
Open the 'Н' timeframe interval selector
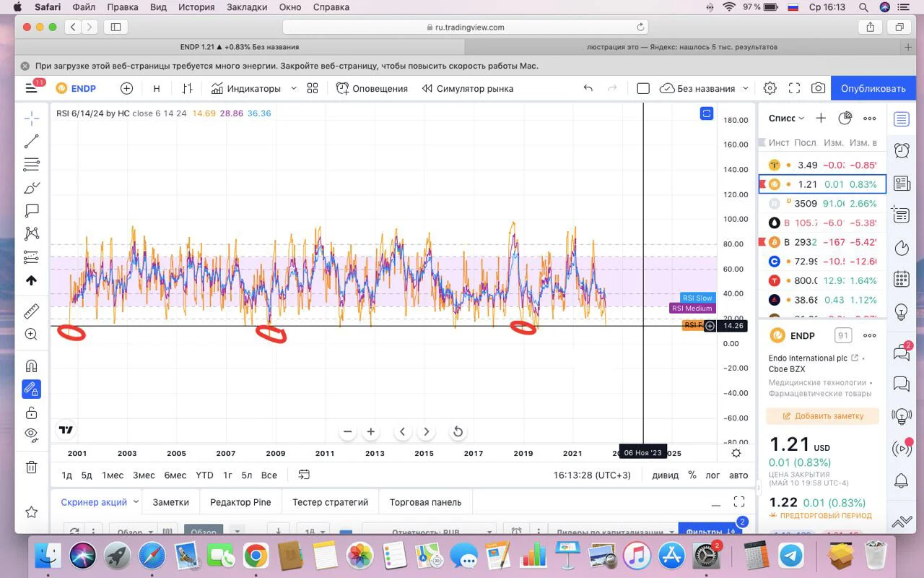pos(157,88)
